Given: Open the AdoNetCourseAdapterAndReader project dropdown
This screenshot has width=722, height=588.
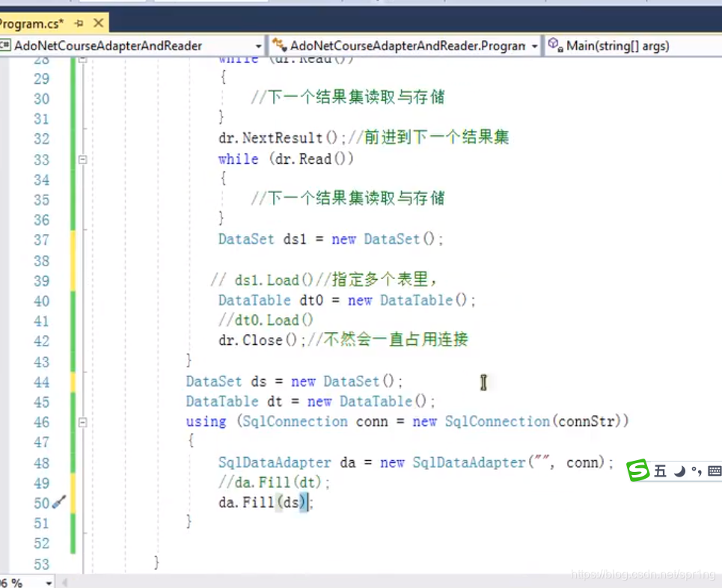Looking at the screenshot, I should (x=258, y=46).
